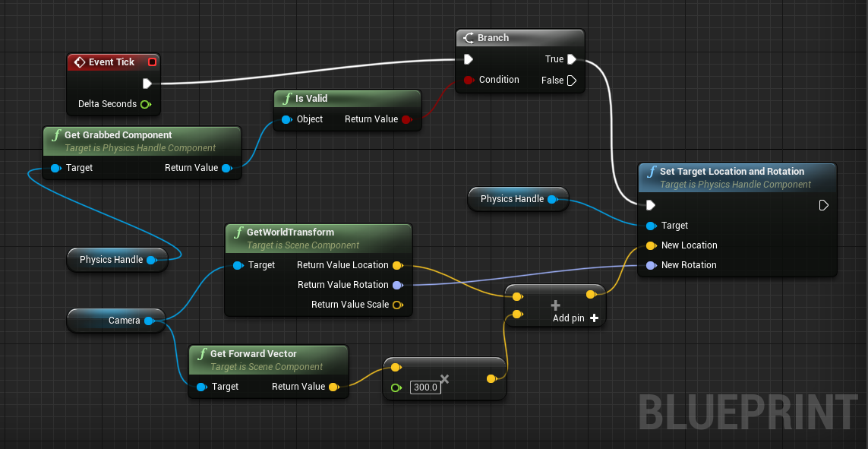Click the Return Value Scale output pin
Viewport: 868px width, 449px height.
(399, 304)
